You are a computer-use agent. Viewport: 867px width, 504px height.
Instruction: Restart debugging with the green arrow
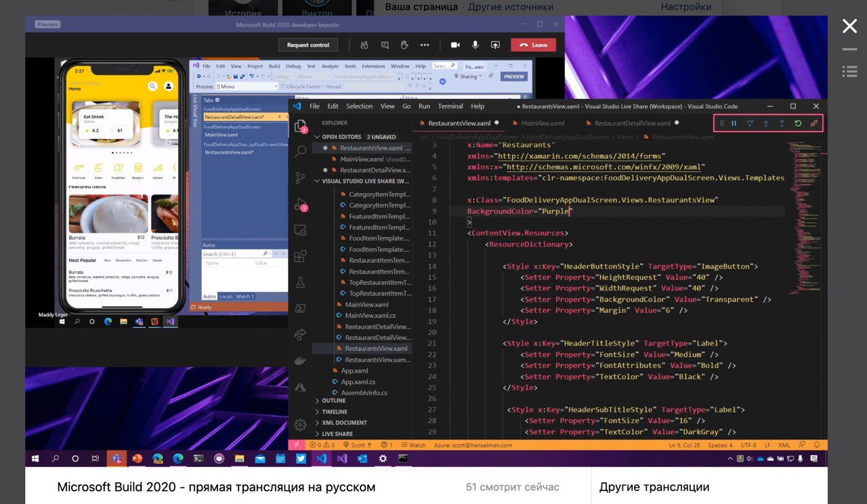point(798,123)
